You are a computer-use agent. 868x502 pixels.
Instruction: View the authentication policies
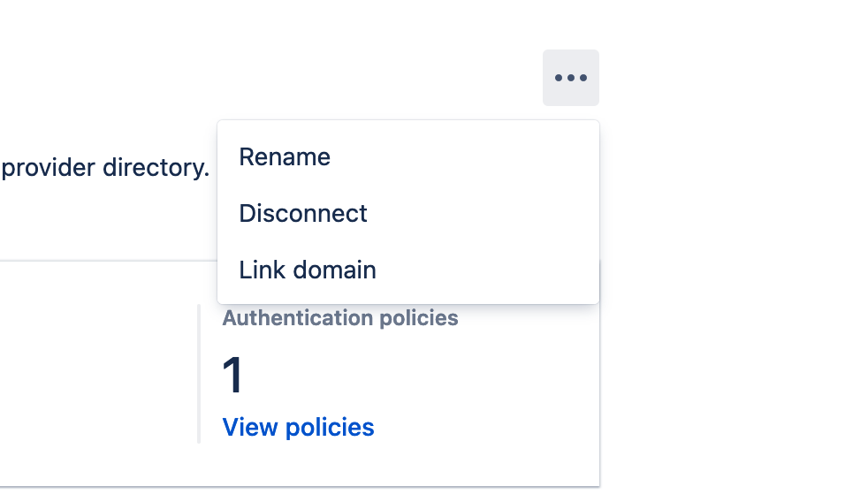point(298,427)
